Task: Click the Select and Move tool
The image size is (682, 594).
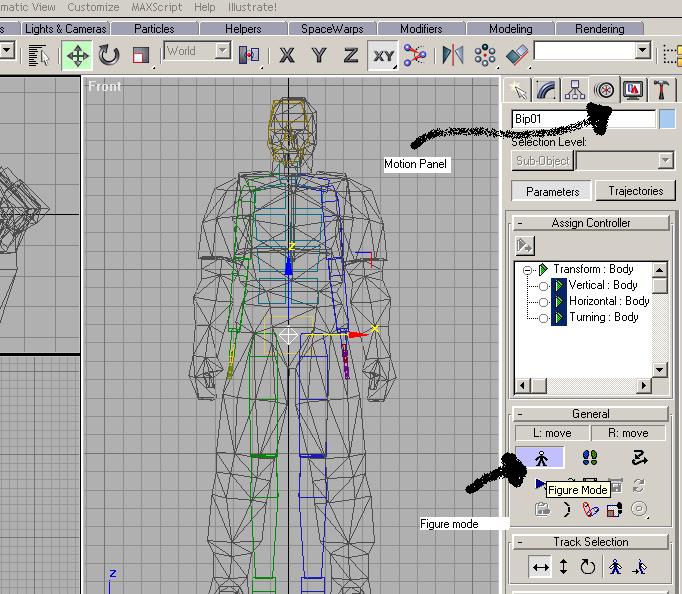Action: (x=77, y=55)
